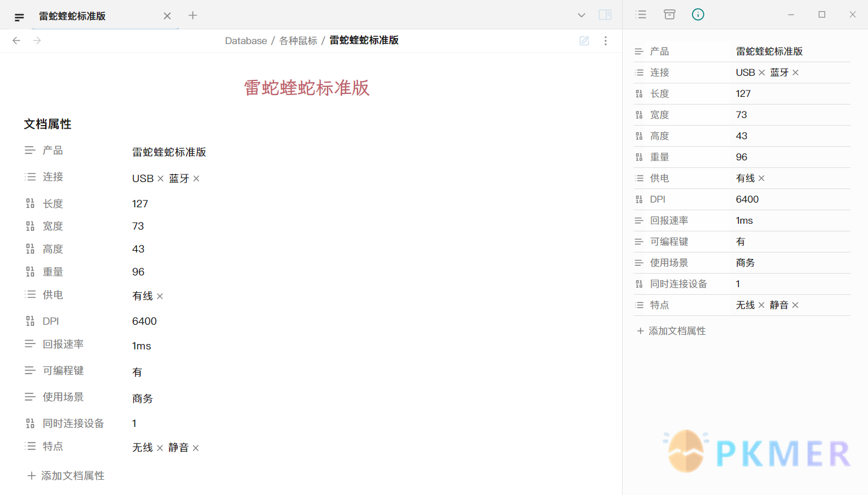The image size is (868, 495).
Task: Click the DPI property icon in sidebar
Action: pos(639,200)
